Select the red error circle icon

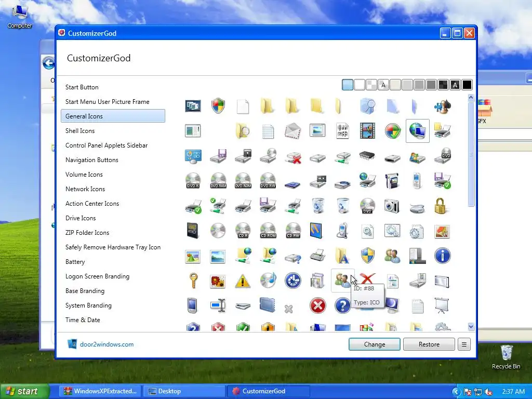coord(318,305)
